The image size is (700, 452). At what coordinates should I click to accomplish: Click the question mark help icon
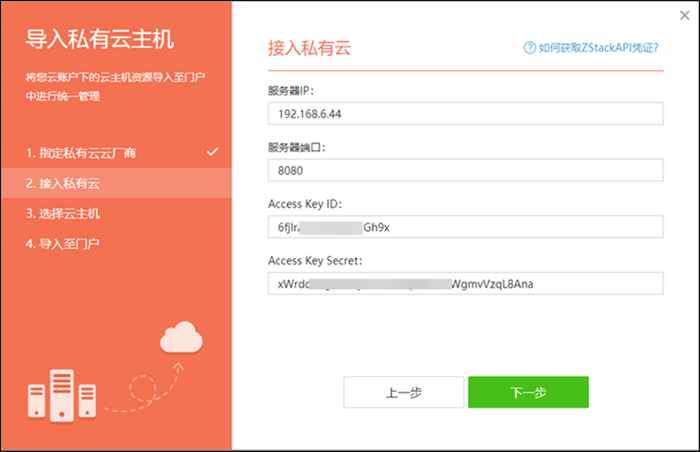tap(529, 48)
